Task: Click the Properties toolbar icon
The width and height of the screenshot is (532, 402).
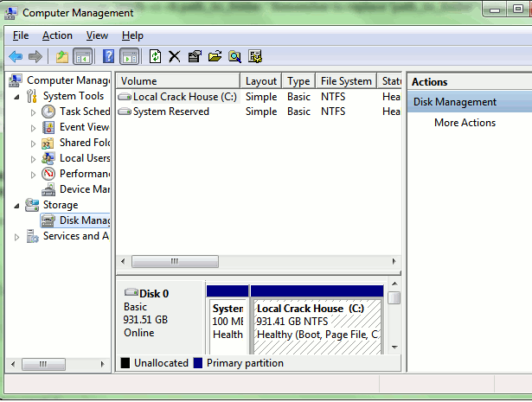Action: coord(195,56)
